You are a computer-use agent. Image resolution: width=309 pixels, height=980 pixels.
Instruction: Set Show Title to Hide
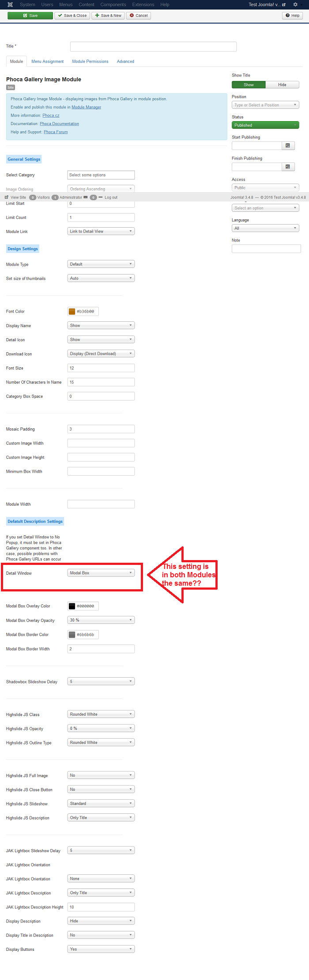(282, 85)
